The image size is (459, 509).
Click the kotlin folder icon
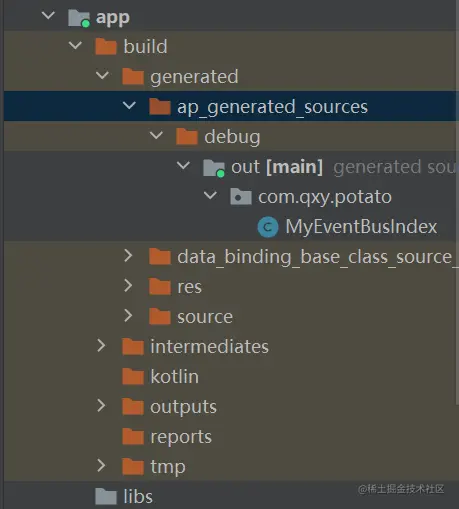click(x=133, y=376)
